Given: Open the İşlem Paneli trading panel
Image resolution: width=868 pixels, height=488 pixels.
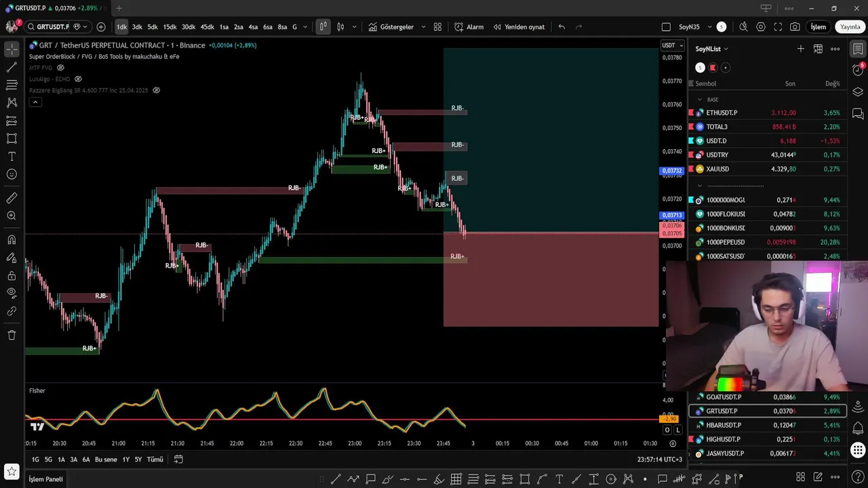Looking at the screenshot, I should point(45,479).
